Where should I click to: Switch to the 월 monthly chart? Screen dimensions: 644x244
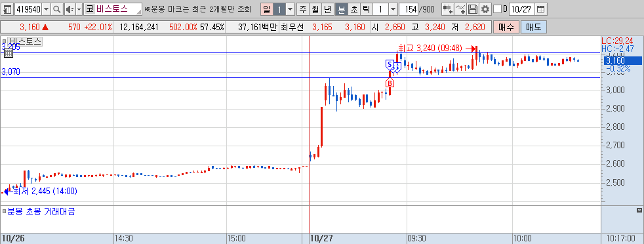(315, 9)
